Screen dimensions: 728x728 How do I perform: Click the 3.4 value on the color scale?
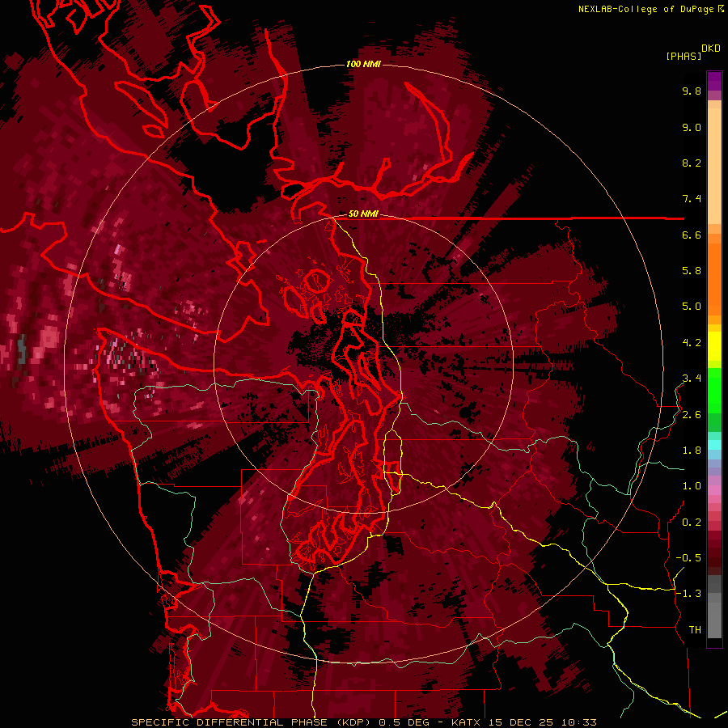pos(692,379)
